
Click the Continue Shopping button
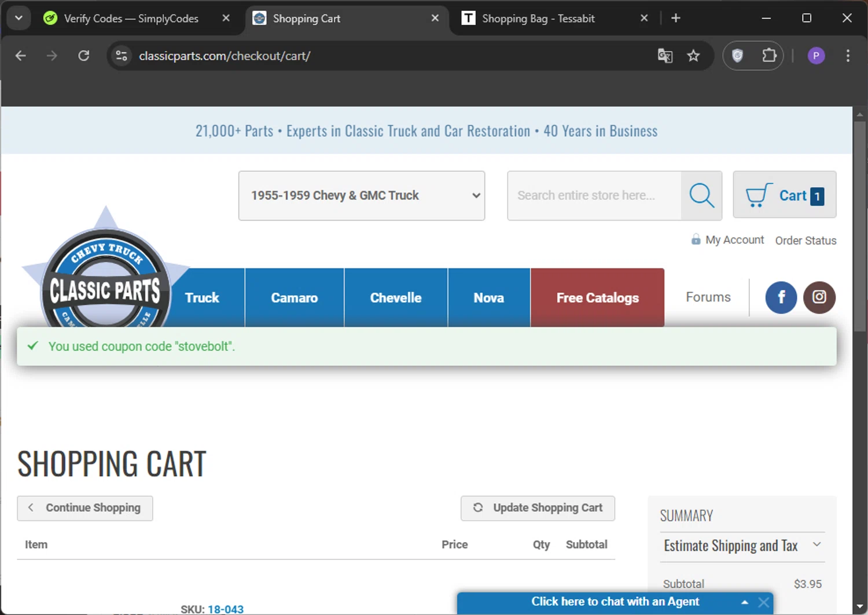coord(85,508)
